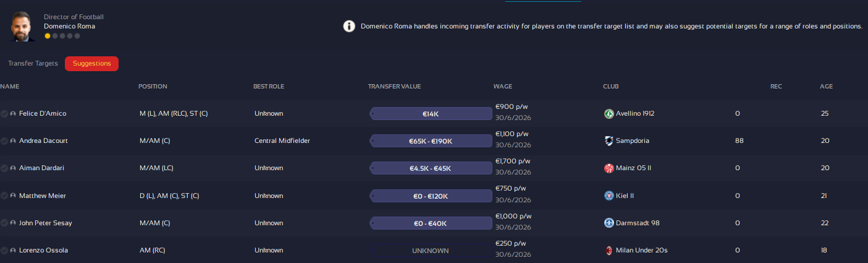Tick the select checkmark for Lorenzo Ossola
This screenshot has height=263, width=868.
(x=4, y=250)
